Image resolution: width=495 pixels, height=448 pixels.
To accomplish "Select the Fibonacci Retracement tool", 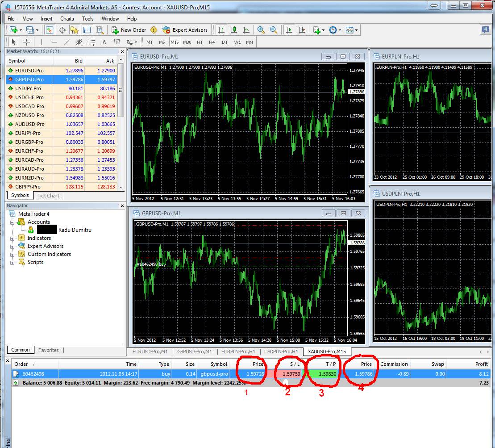I will (x=92, y=42).
